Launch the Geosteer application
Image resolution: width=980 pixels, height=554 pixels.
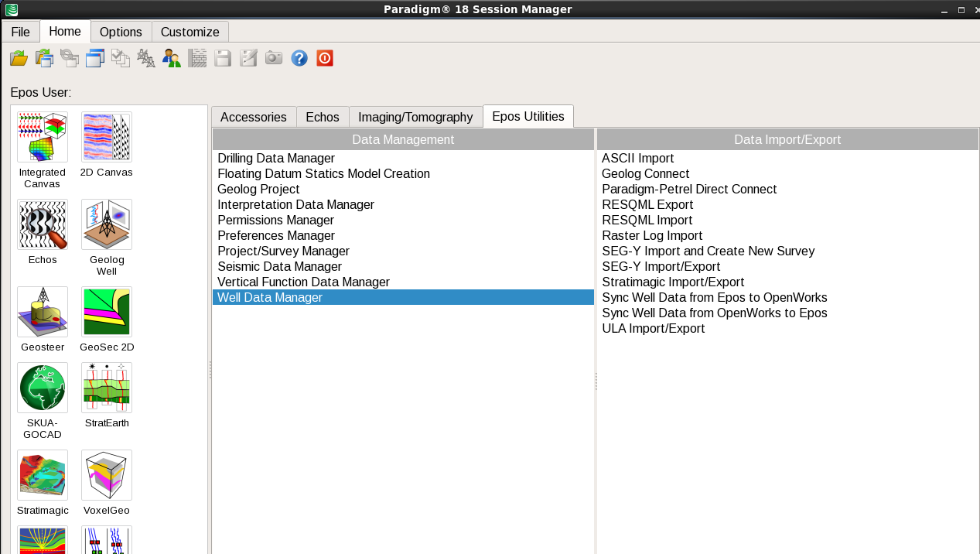click(x=43, y=312)
